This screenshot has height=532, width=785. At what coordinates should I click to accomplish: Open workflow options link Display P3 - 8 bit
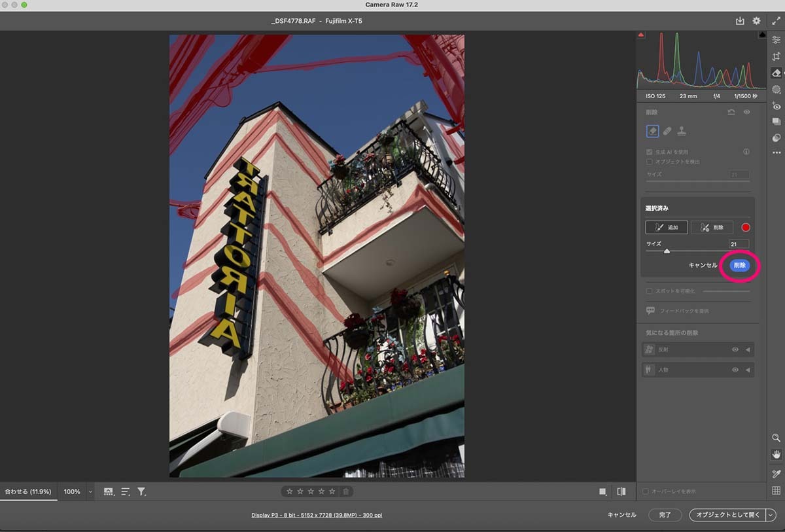click(317, 515)
